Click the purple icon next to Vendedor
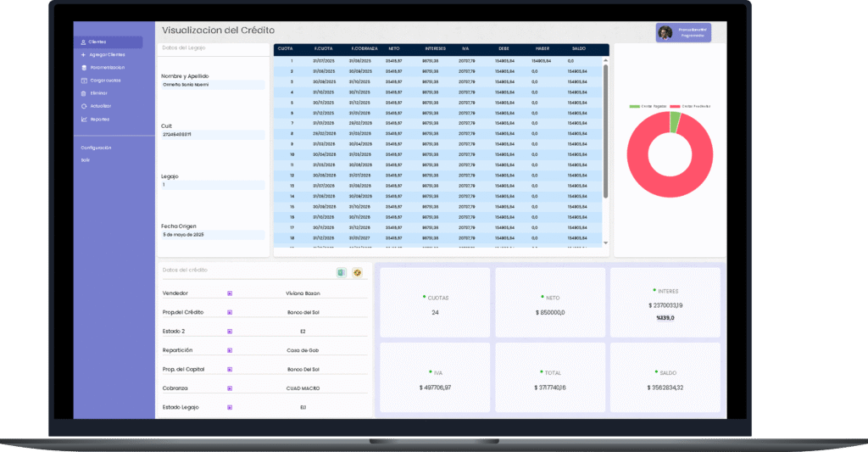Image resolution: width=868 pixels, height=452 pixels. (229, 293)
